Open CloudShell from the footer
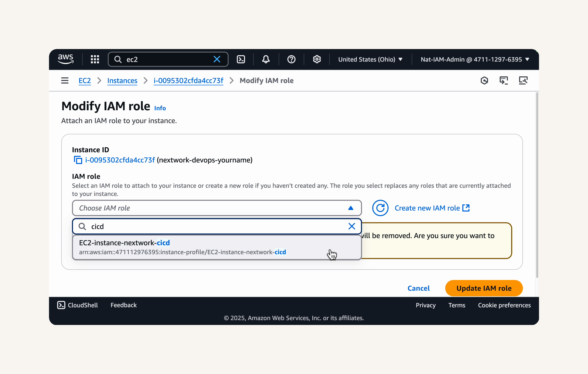This screenshot has width=588, height=374. [78, 305]
